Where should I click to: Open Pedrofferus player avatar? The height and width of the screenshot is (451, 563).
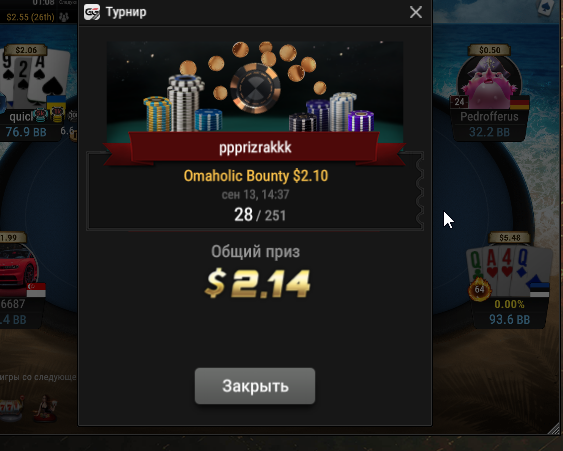coord(489,82)
